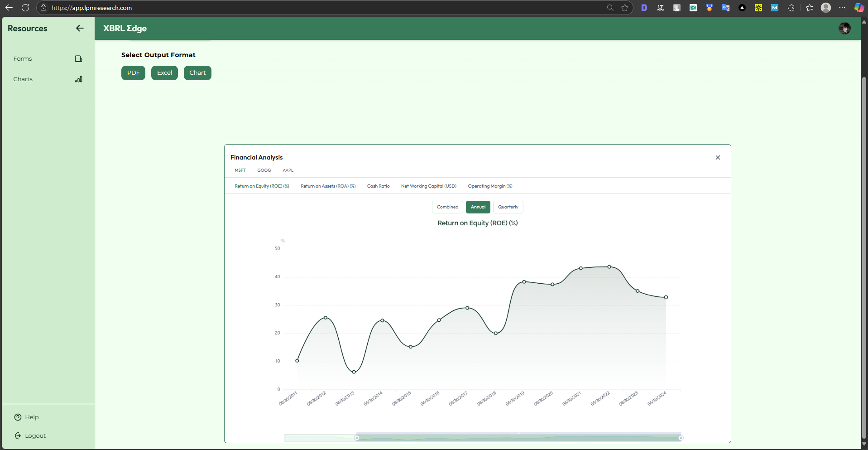Viewport: 868px width, 450px height.
Task: Click the right handle of chart range slider
Action: [x=681, y=438]
